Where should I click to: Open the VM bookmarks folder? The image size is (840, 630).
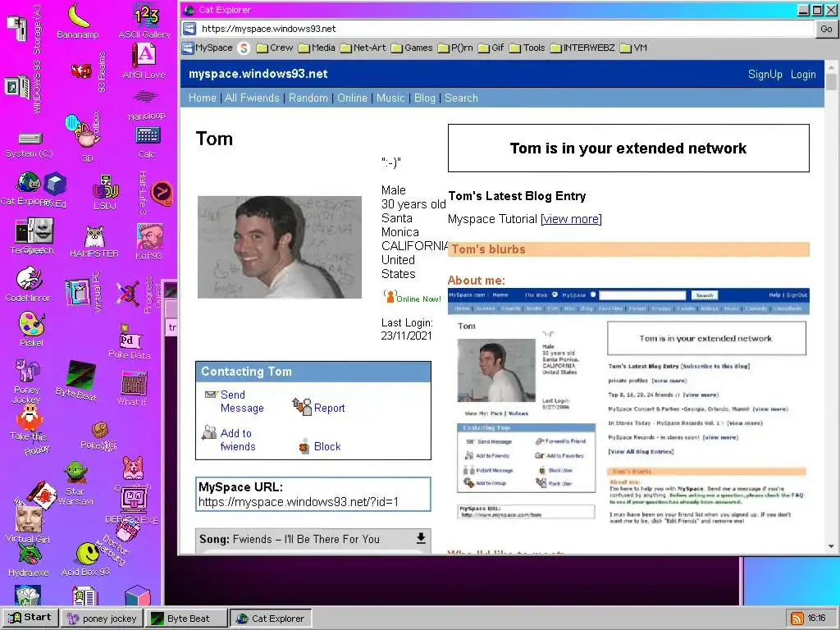(634, 48)
